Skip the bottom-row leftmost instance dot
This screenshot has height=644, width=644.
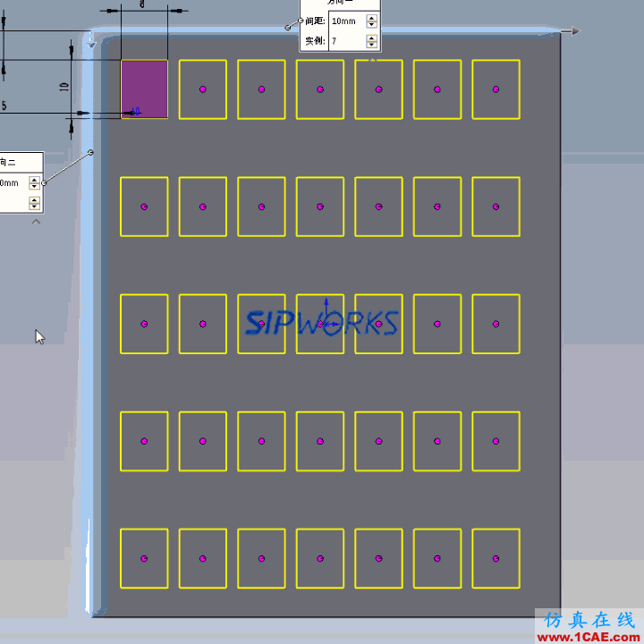(x=144, y=558)
